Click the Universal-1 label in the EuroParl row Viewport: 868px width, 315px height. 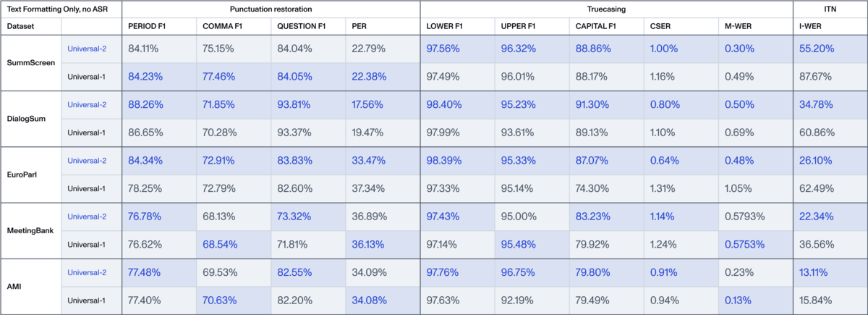pyautogui.click(x=88, y=188)
